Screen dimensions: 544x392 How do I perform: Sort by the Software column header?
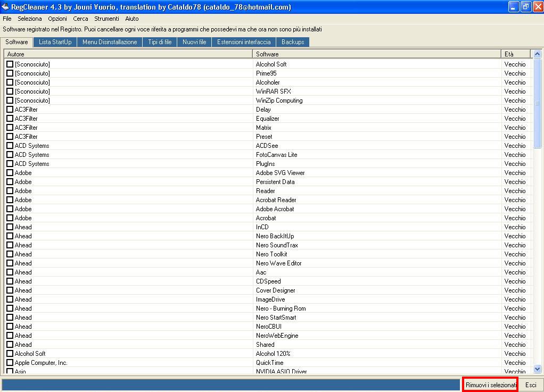coord(376,54)
